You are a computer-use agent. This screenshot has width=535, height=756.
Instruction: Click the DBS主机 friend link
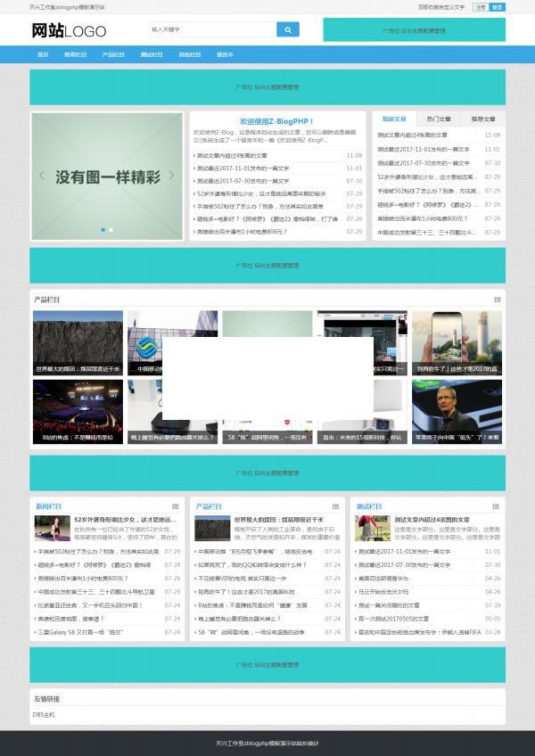tap(44, 715)
